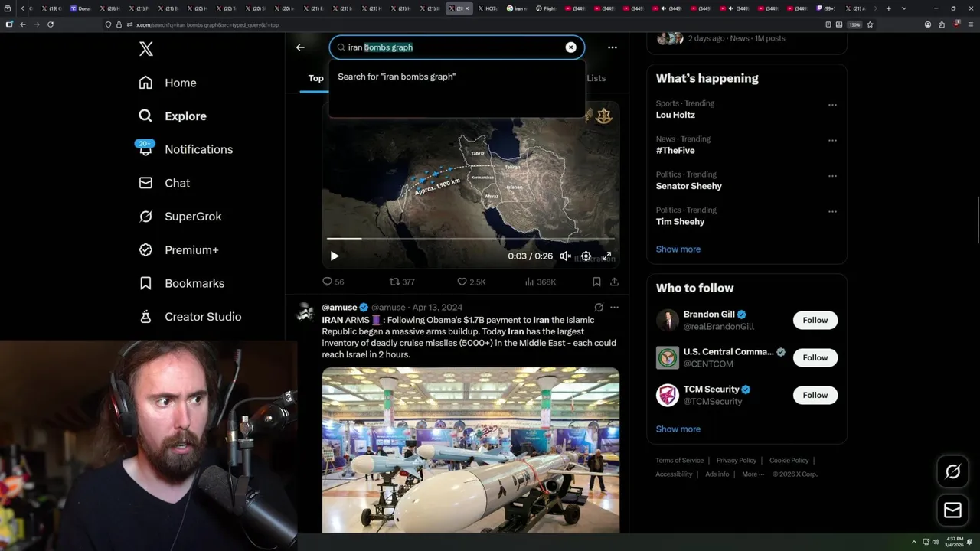Go back using browser back arrow
Image resolution: width=980 pixels, height=551 pixels.
(x=23, y=24)
